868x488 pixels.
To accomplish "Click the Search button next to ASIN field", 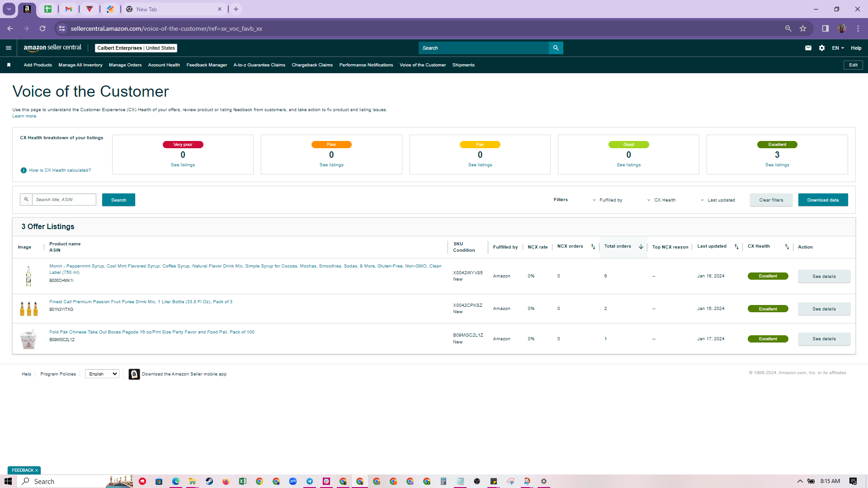I will pyautogui.click(x=118, y=200).
